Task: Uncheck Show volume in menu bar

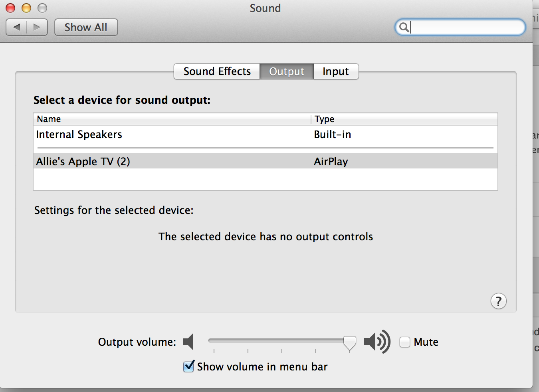Action: click(x=189, y=366)
